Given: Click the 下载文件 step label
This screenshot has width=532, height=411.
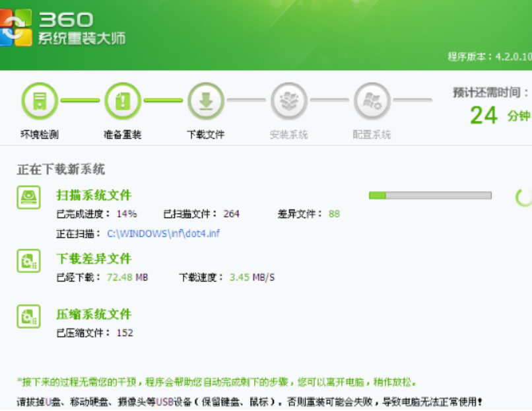Looking at the screenshot, I should point(206,135).
